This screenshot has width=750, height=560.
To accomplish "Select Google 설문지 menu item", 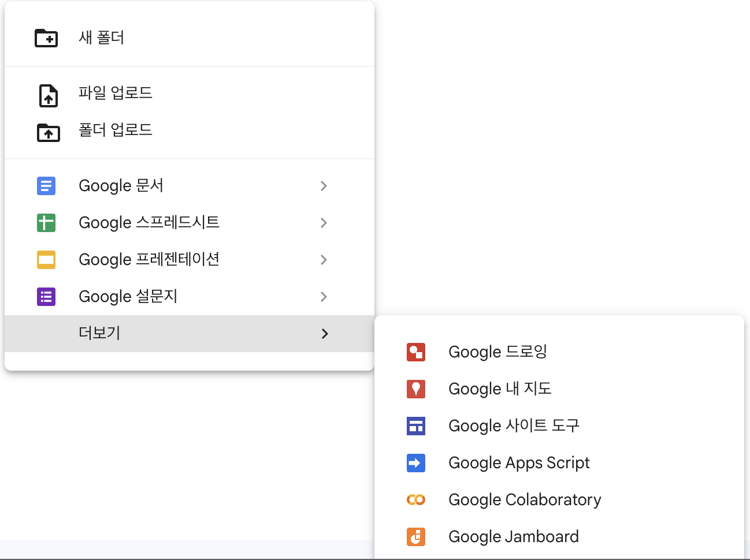I will [x=190, y=297].
